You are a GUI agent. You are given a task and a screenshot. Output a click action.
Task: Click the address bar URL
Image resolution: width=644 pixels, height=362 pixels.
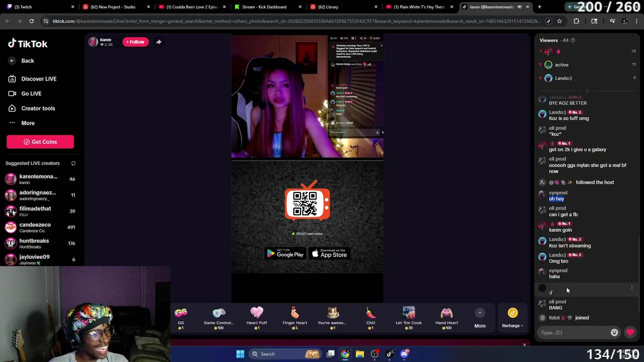tap(296, 21)
